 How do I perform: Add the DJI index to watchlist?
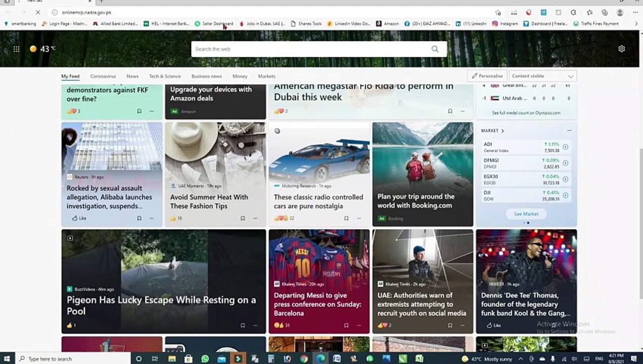tap(565, 195)
